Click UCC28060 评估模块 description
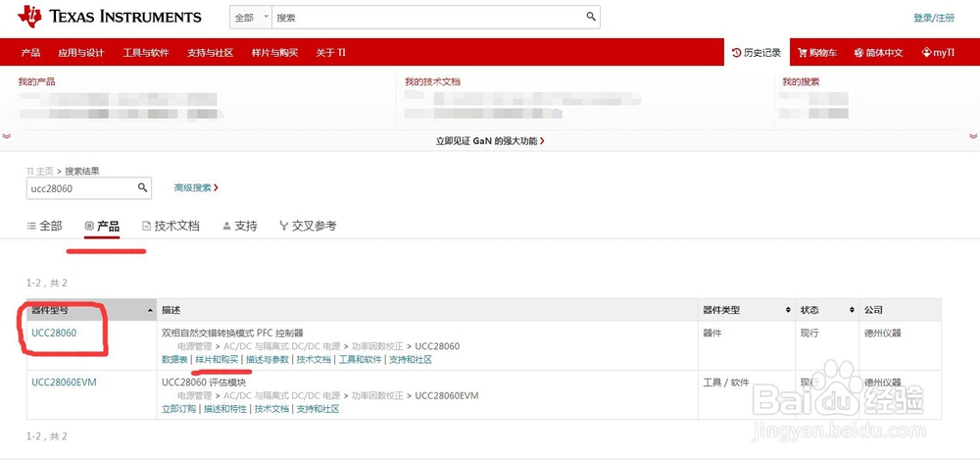980x464 pixels. click(204, 382)
